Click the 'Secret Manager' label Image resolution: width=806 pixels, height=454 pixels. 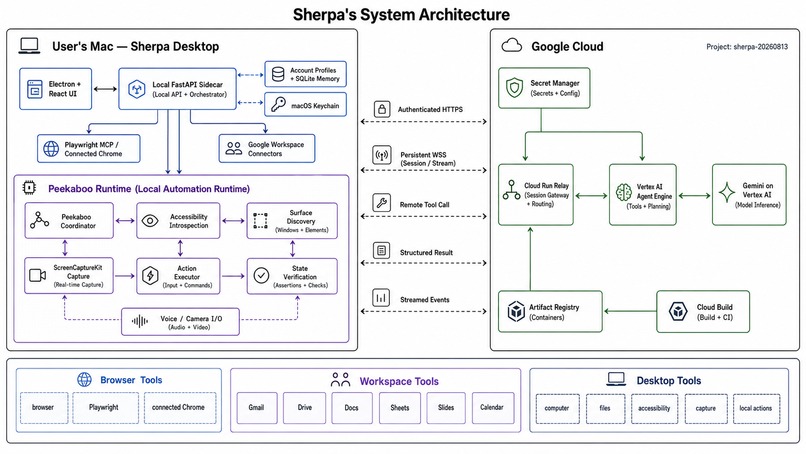[555, 83]
